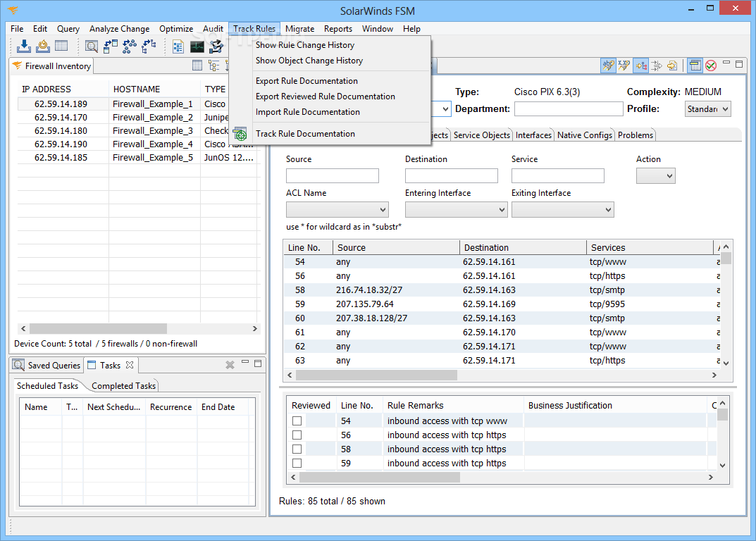
Task: Click the orange refresh-import toolbar icon
Action: pos(43,46)
